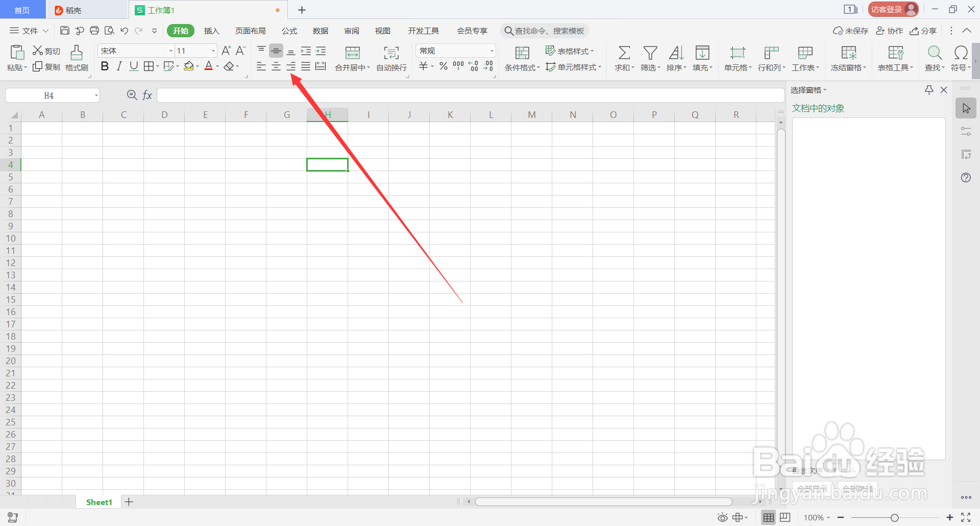Click the formula bar input field
This screenshot has width=980, height=526.
(x=470, y=95)
